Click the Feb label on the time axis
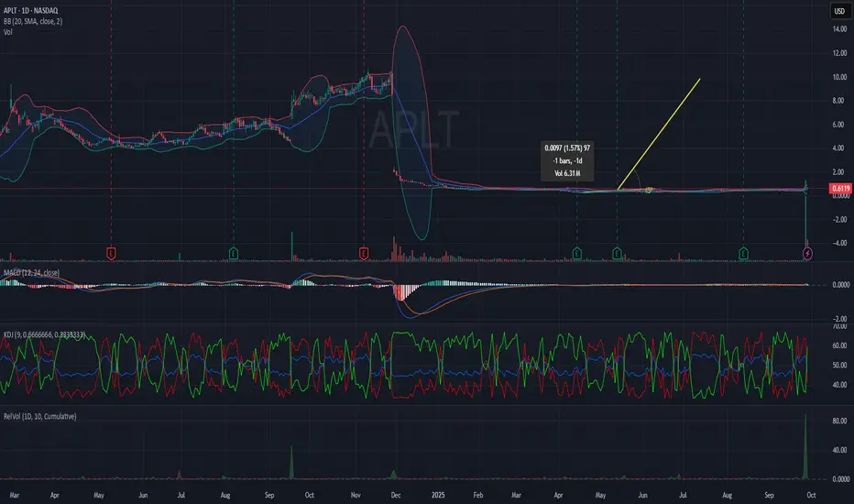Viewport: 854px width, 504px height. pos(477,495)
